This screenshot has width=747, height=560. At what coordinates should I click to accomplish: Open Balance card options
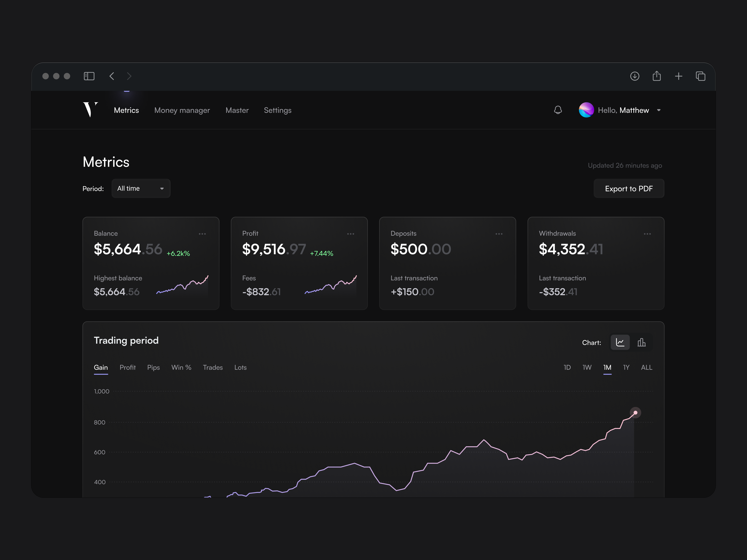tap(202, 234)
